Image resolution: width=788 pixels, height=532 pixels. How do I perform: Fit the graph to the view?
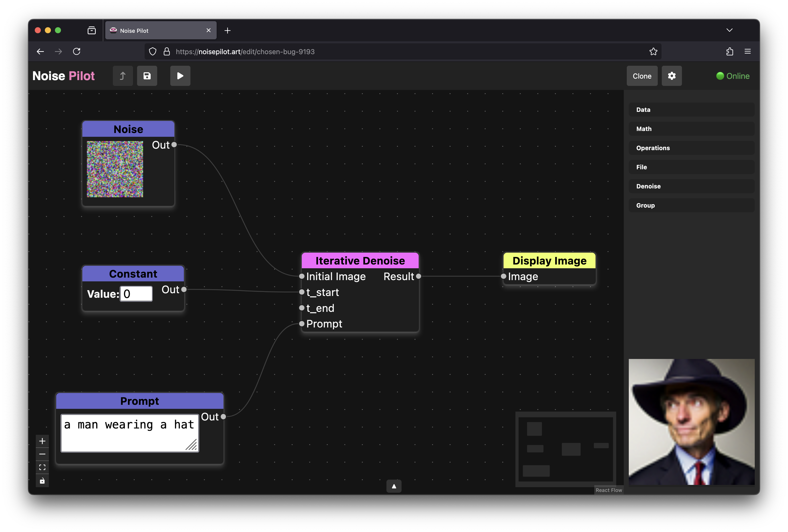pyautogui.click(x=42, y=467)
